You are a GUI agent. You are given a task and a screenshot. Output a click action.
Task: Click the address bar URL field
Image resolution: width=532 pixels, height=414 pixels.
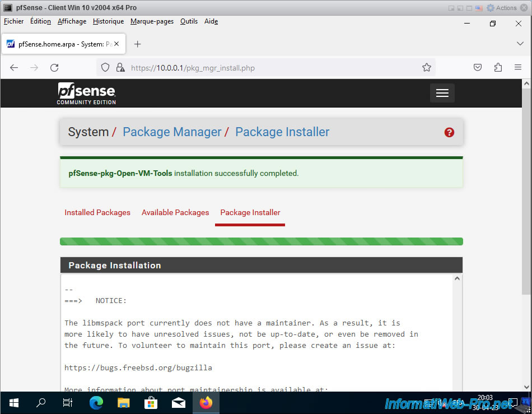tap(267, 68)
